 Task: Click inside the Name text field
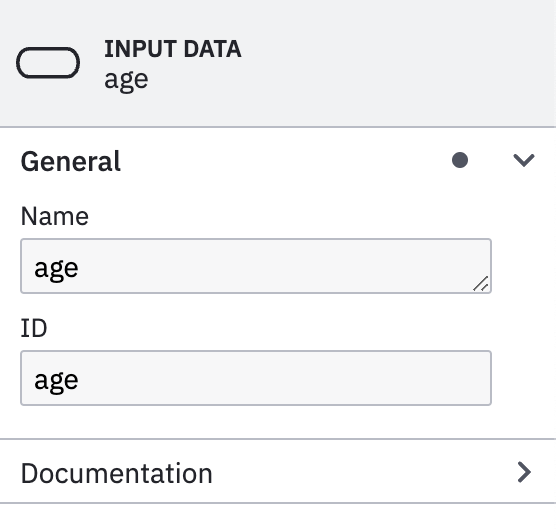point(256,266)
